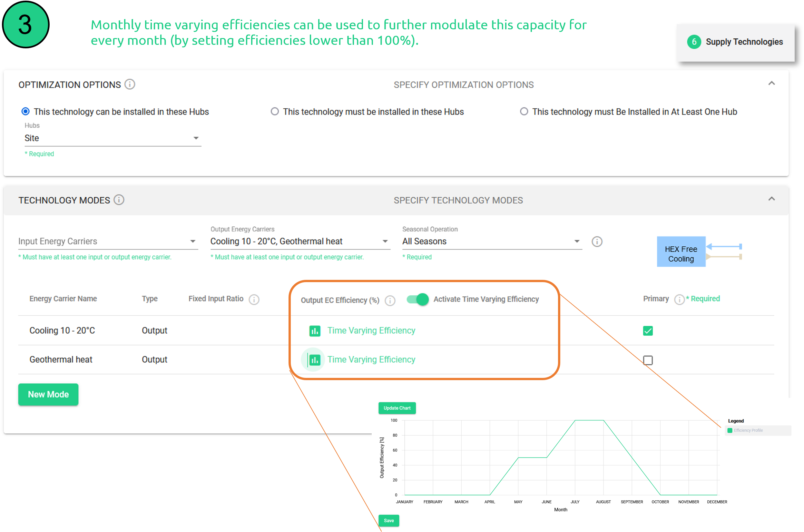Image resolution: width=804 pixels, height=532 pixels.
Task: Select 'must be installed in these Hubs' radio
Action: (x=274, y=112)
